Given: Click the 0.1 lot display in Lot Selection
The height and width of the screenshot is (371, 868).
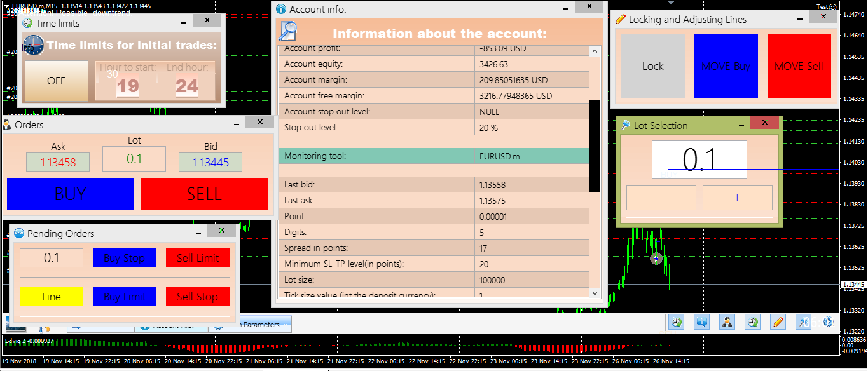Looking at the screenshot, I should 699,159.
